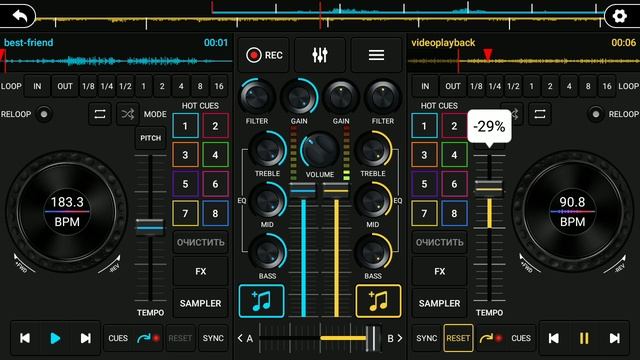
Task: Play the left deck best-friend track
Action: point(55,338)
